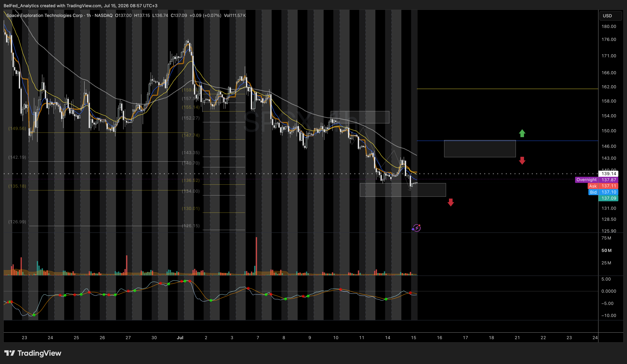Click the (135.18) level label
This screenshot has height=364, width=627.
pos(17,186)
